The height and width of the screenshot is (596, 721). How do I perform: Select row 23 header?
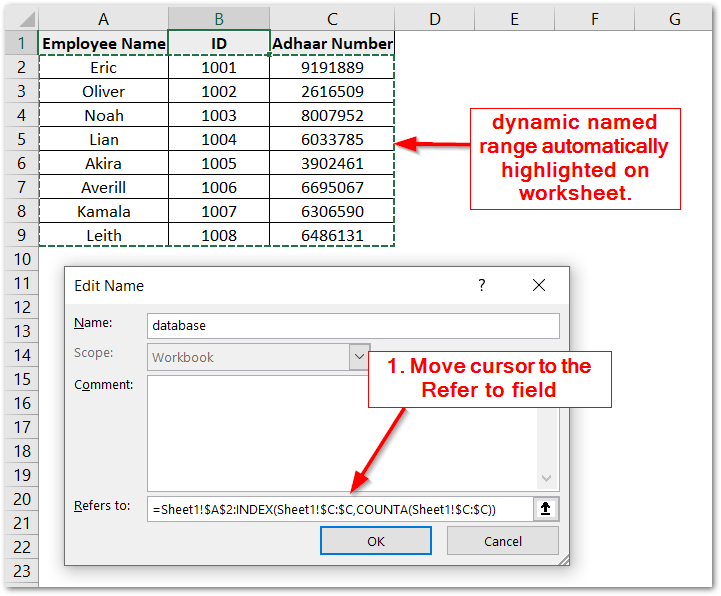[x=22, y=571]
